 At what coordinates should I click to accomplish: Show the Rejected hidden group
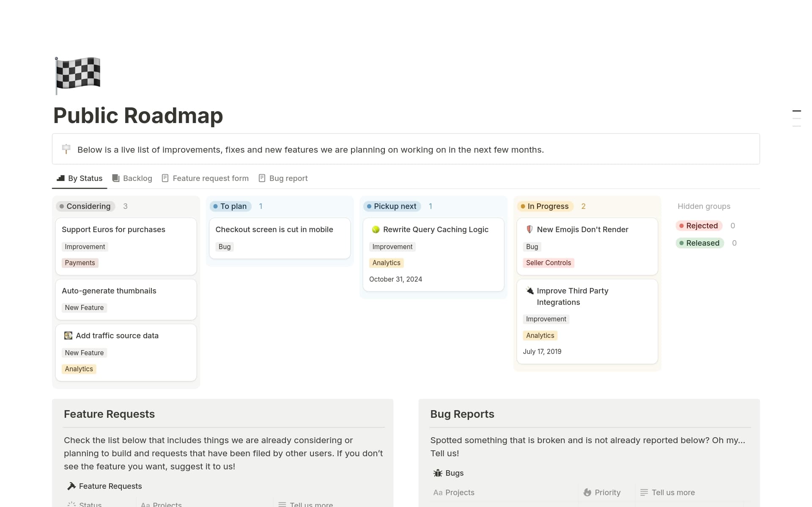click(698, 225)
